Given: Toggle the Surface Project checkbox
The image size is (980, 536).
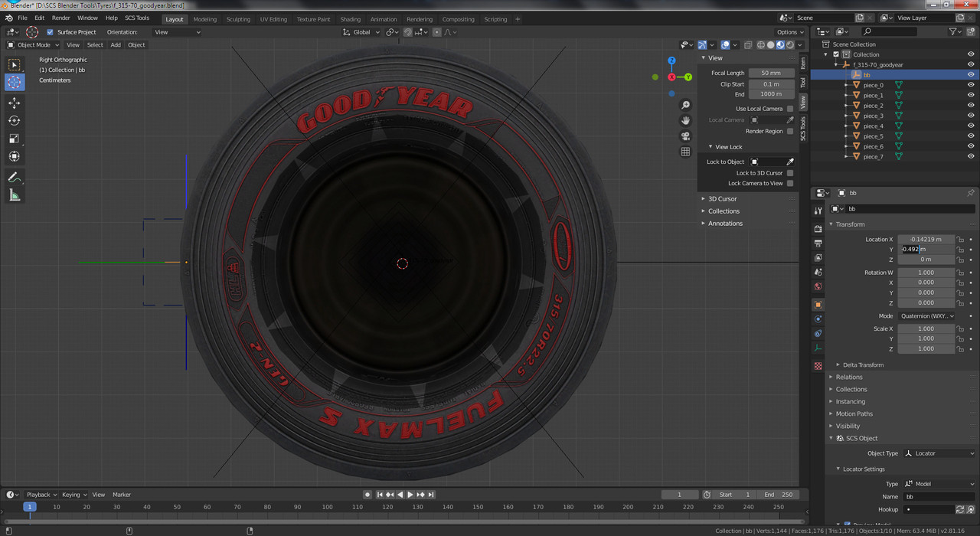Looking at the screenshot, I should pyautogui.click(x=51, y=32).
